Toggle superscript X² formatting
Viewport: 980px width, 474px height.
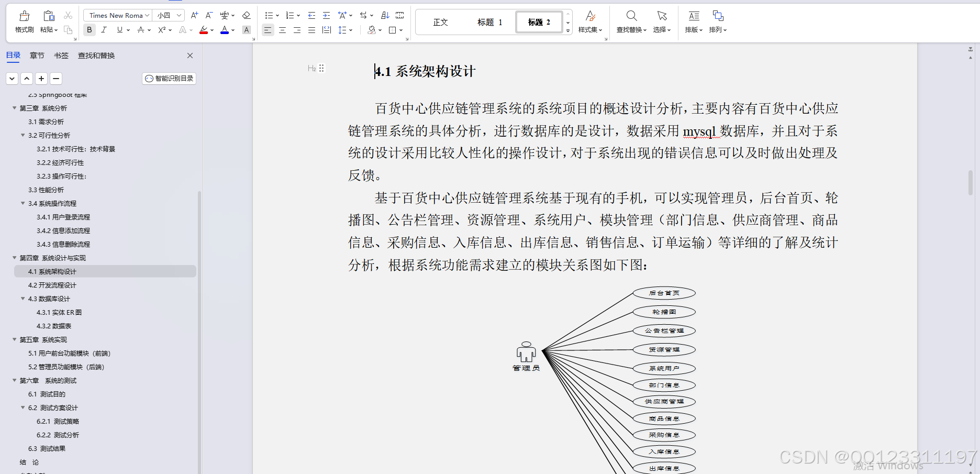click(x=162, y=30)
